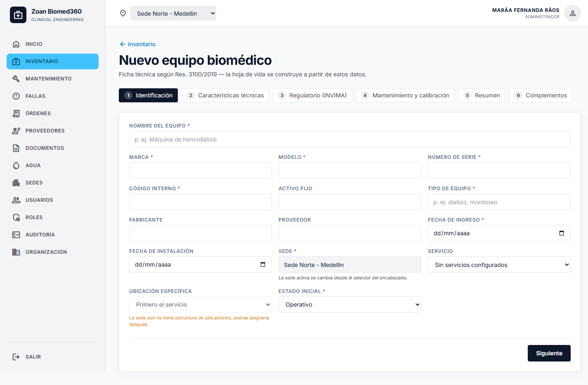Click the Agua water drop icon
Screen dimensions: 588x385
tap(16, 165)
